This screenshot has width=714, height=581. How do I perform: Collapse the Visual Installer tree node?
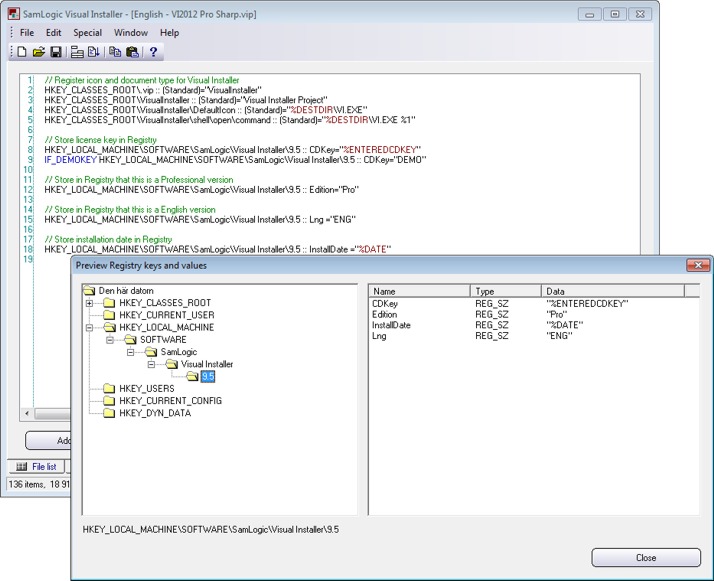point(151,365)
